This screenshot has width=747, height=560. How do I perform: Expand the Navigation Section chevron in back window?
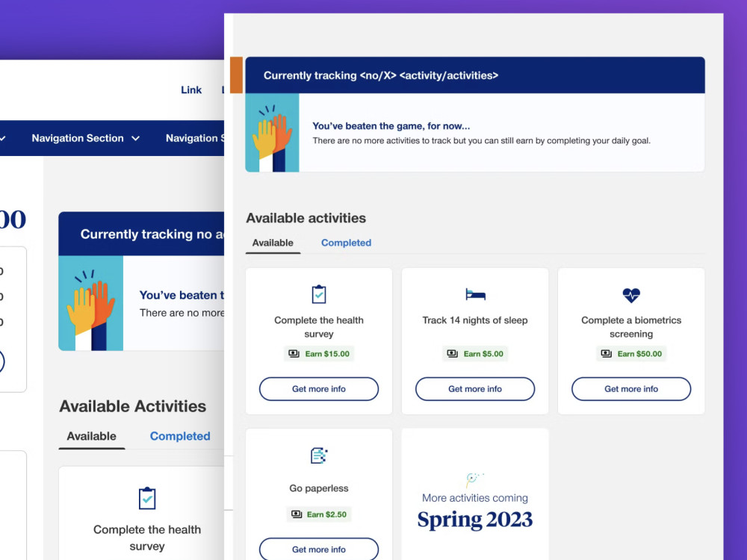click(136, 139)
